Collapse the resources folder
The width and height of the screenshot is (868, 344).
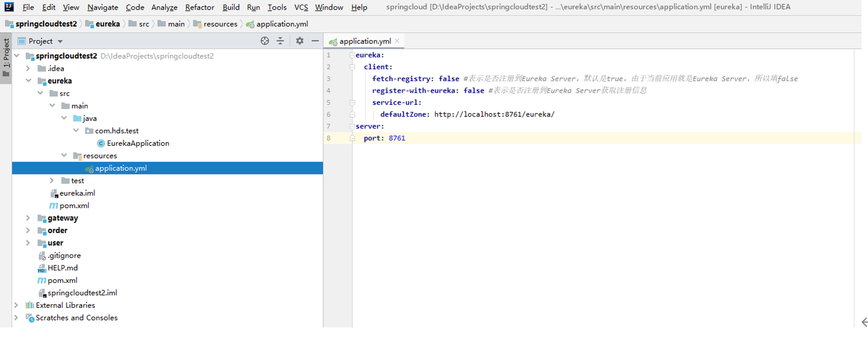coord(64,155)
